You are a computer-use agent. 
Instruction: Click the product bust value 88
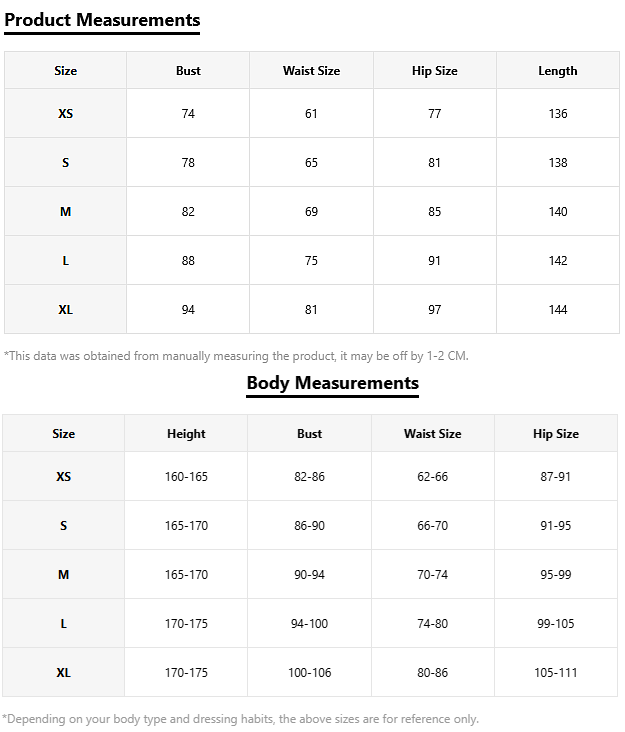click(188, 261)
